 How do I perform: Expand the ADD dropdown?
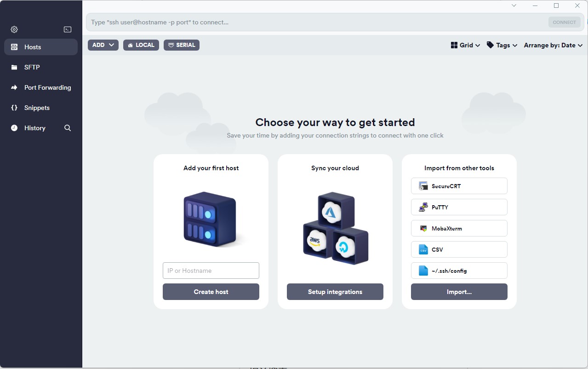(x=103, y=45)
